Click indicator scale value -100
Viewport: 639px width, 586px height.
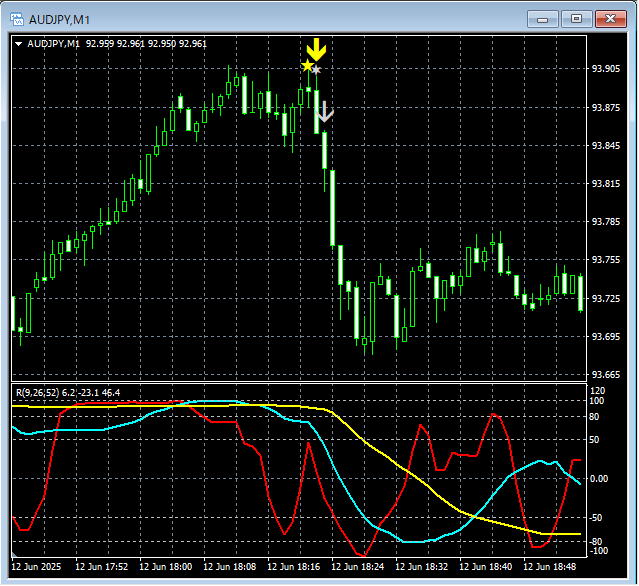click(x=599, y=551)
